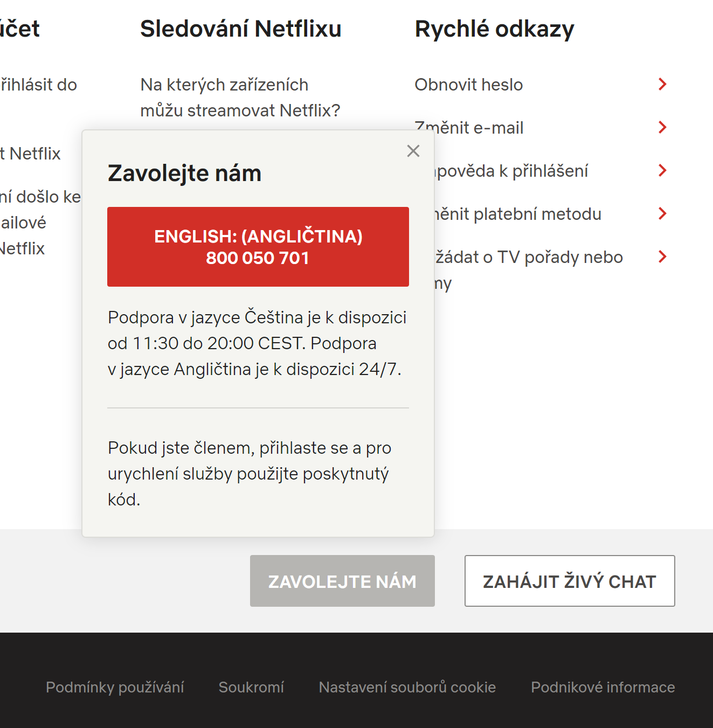Click the gray Zavolejte nám button
The height and width of the screenshot is (728, 713).
pos(342,581)
